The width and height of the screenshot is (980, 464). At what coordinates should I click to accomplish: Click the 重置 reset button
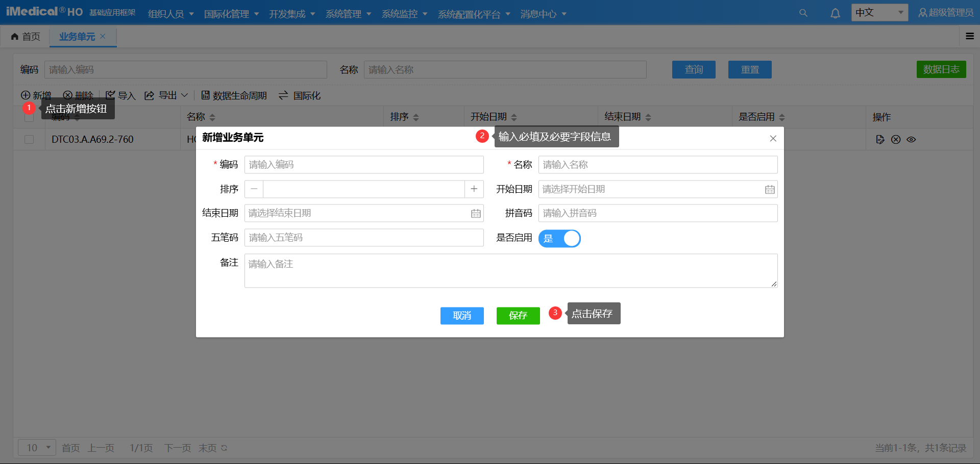[x=750, y=69]
